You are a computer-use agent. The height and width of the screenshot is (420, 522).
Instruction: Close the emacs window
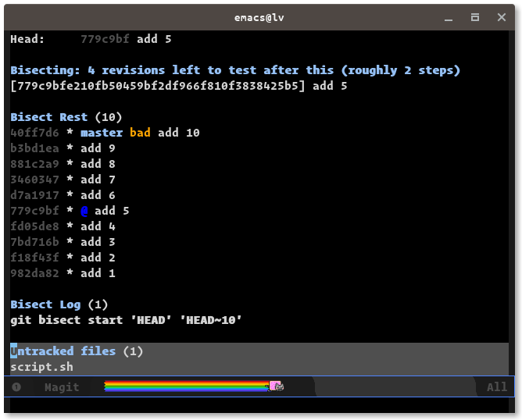click(x=502, y=17)
